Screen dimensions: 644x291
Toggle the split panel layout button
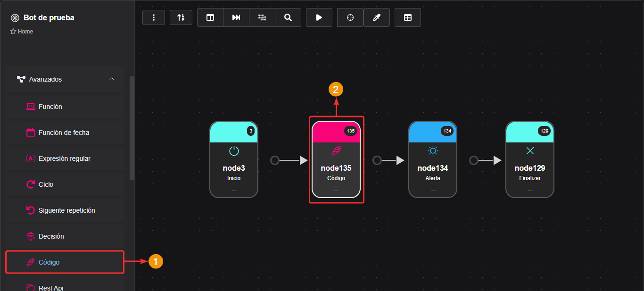click(210, 17)
